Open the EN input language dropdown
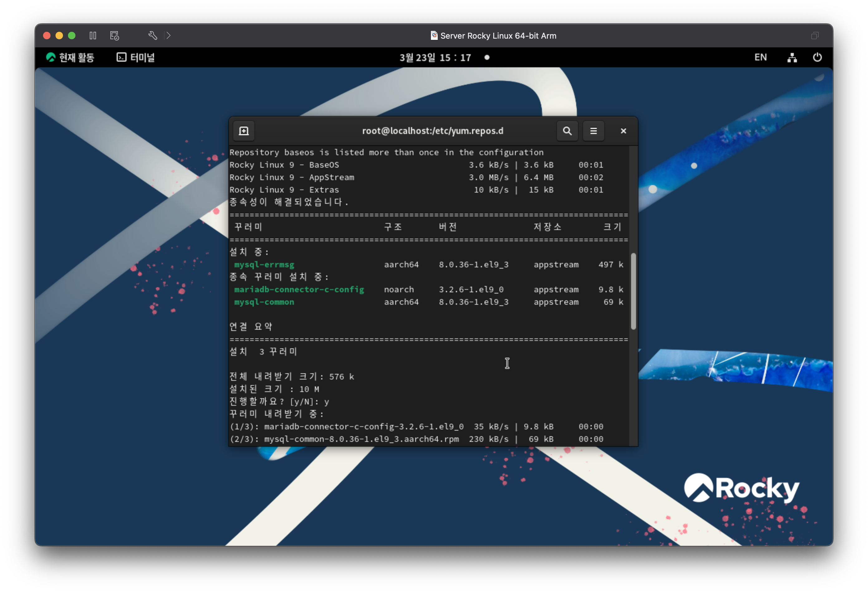The height and width of the screenshot is (592, 868). [760, 57]
